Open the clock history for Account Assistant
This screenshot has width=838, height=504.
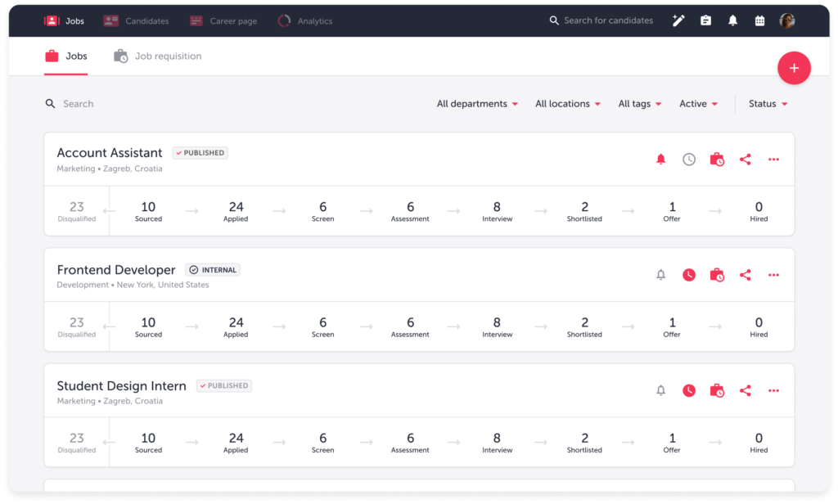pos(688,159)
